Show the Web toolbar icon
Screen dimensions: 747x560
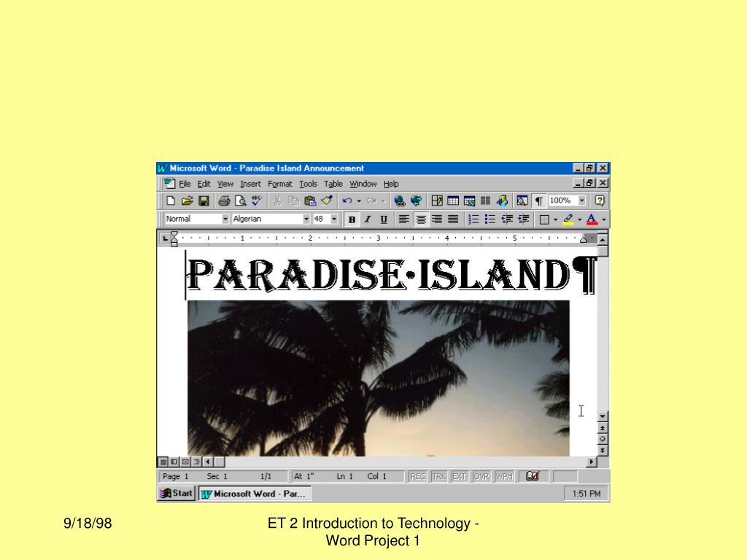(x=417, y=201)
